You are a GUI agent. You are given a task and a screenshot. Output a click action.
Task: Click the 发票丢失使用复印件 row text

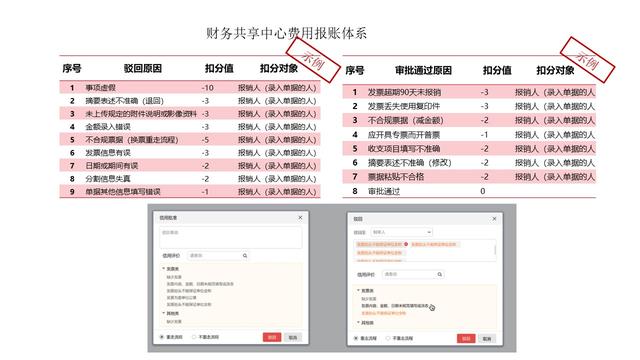tap(404, 107)
